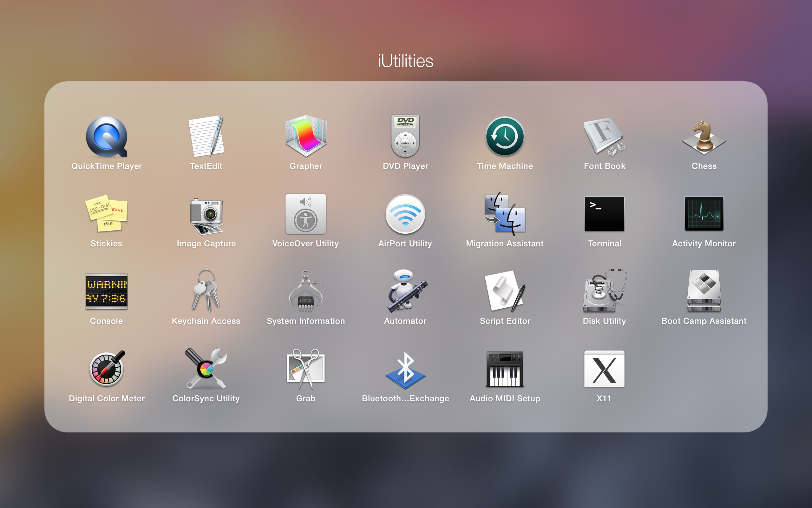Click the "Disk Utility" label
This screenshot has width=812, height=508.
[604, 321]
